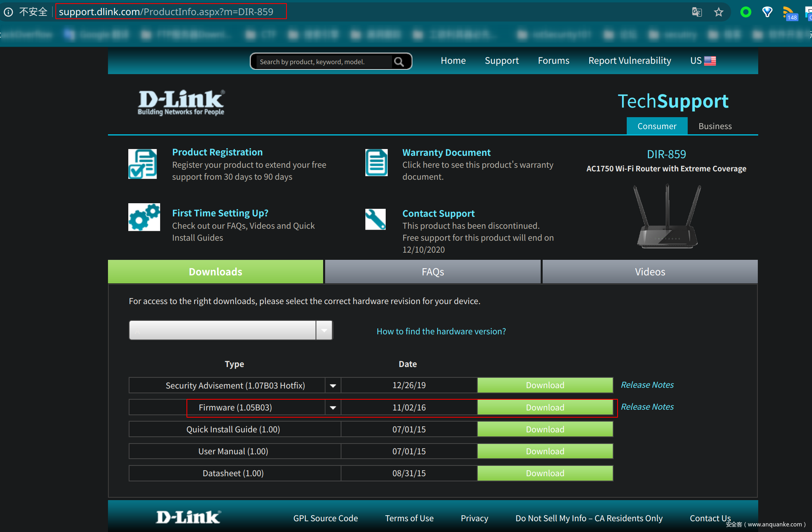The width and height of the screenshot is (812, 532).
Task: Select the Business support tab
Action: 715,126
